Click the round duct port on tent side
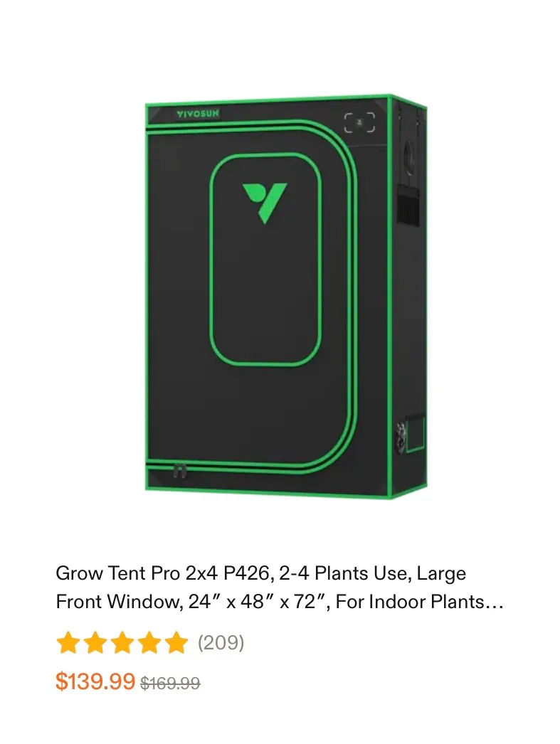560x744 pixels. [x=410, y=157]
